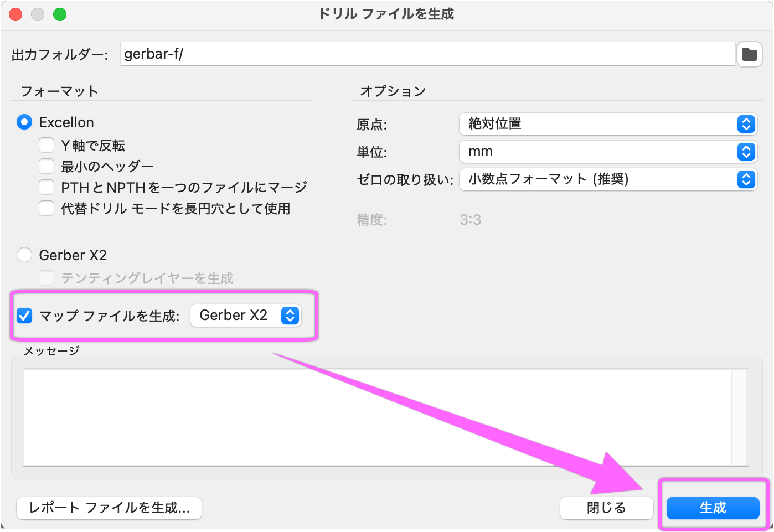Click the message area vertical scrollbar
774x532 pixels.
tap(740, 417)
